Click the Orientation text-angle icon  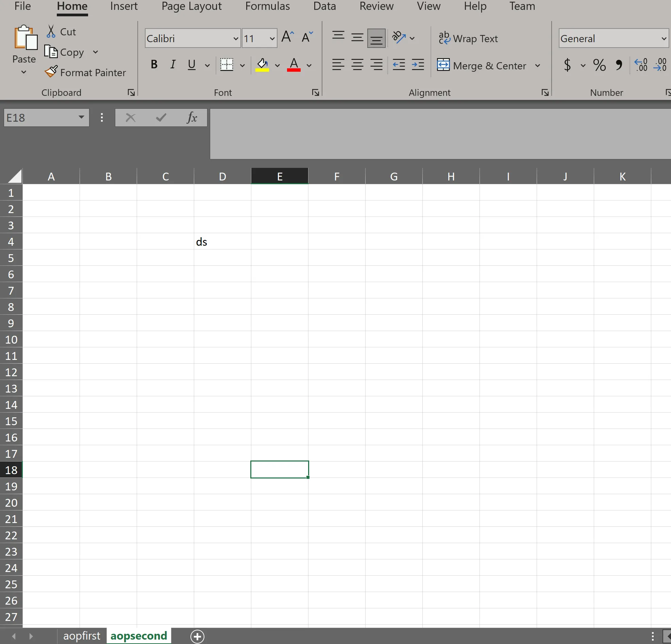(399, 37)
